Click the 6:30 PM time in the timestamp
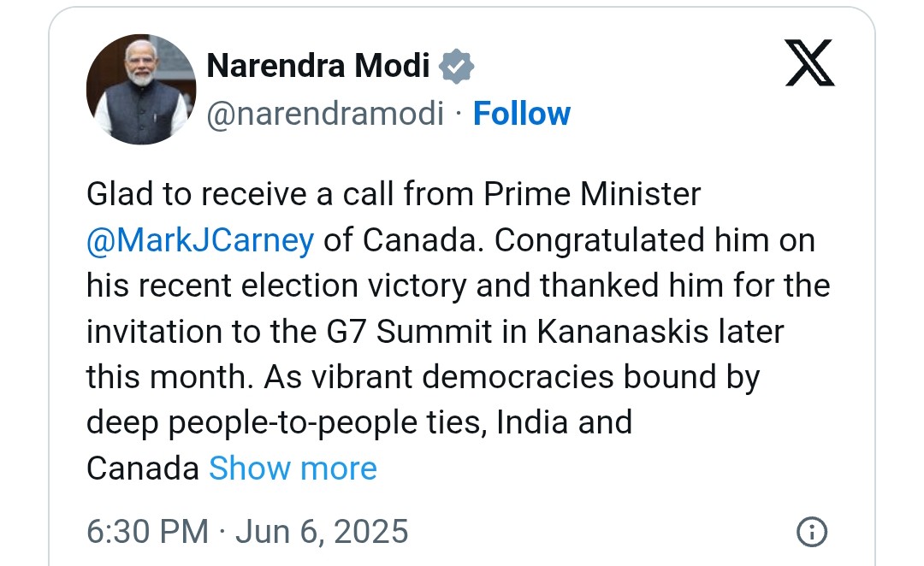The image size is (924, 566). point(147,531)
